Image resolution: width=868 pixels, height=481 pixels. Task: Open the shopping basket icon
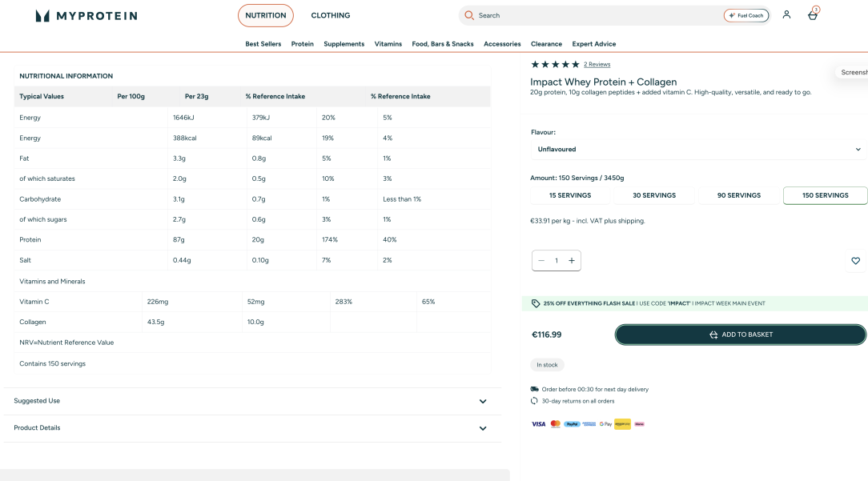pos(813,14)
